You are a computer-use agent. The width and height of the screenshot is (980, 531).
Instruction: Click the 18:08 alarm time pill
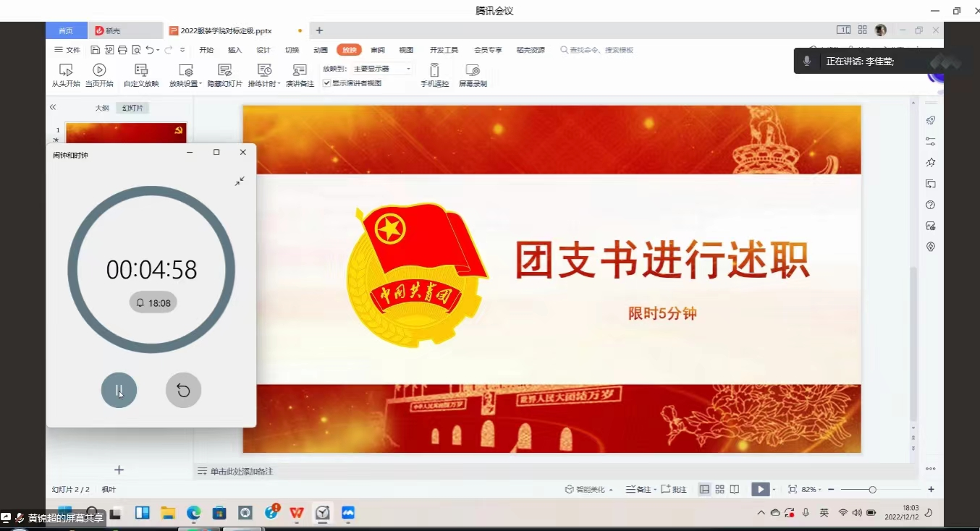tap(153, 303)
